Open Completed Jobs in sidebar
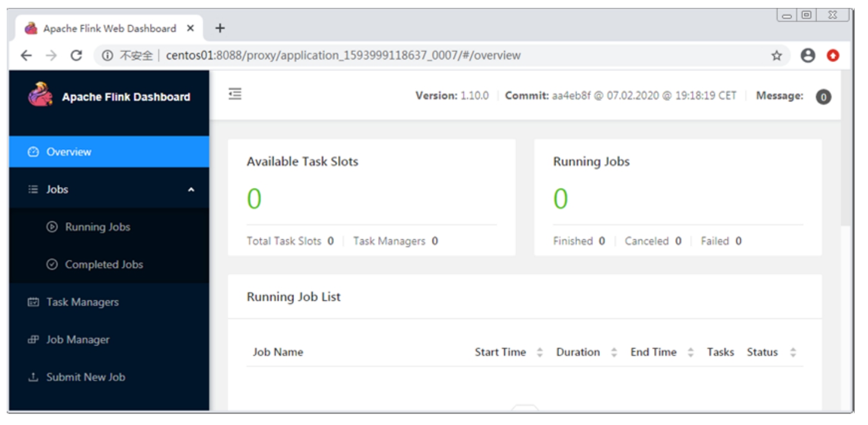The height and width of the screenshot is (425, 868). tap(103, 264)
